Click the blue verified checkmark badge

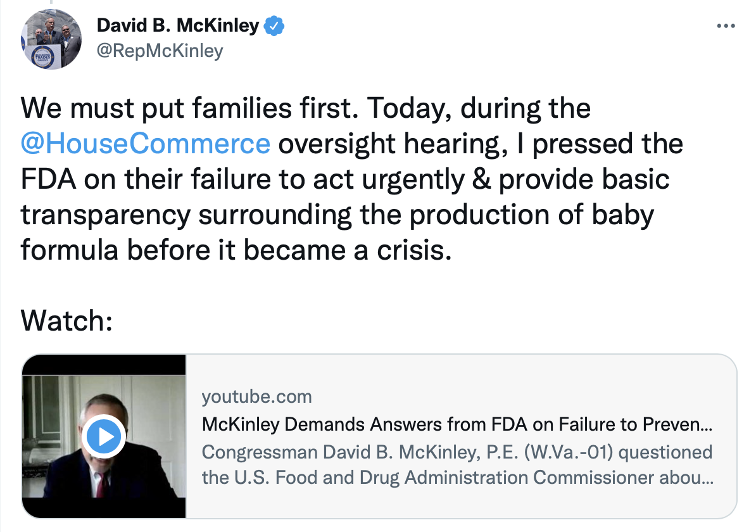(x=275, y=27)
